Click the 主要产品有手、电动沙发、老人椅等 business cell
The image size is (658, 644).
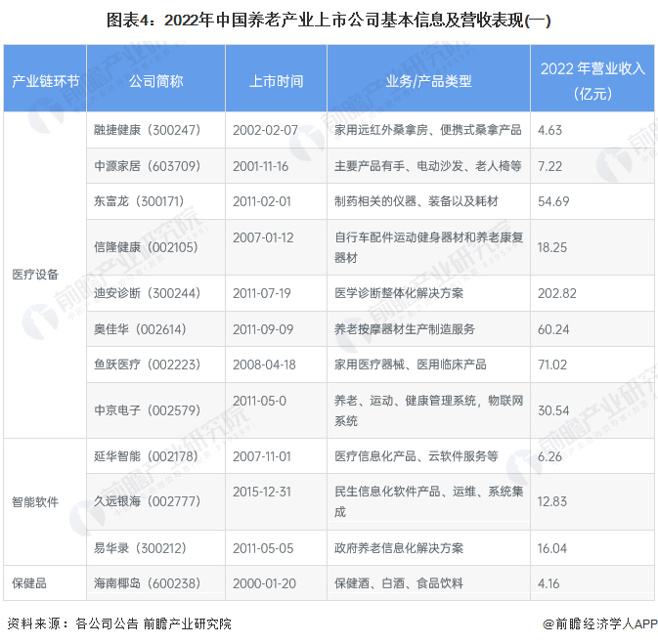(x=428, y=166)
